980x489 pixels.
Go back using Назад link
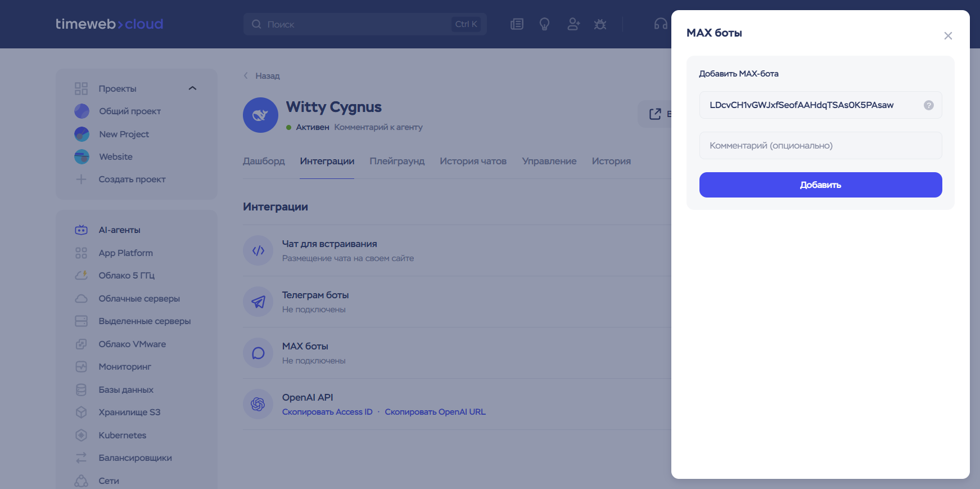pyautogui.click(x=261, y=76)
